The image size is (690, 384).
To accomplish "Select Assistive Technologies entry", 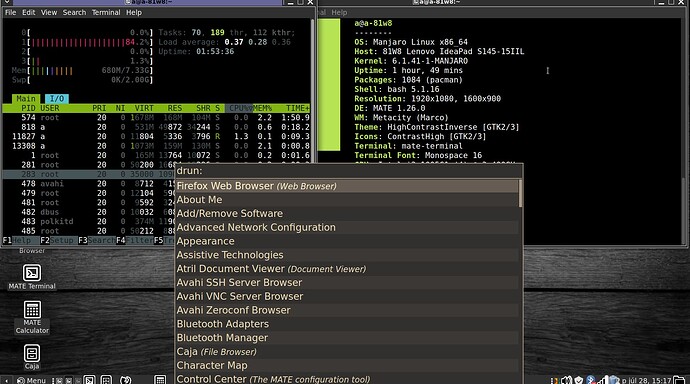I will click(347, 255).
